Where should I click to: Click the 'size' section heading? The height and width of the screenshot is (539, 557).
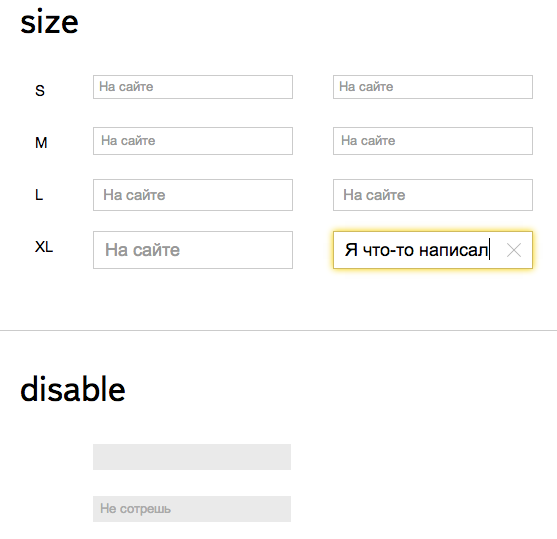coord(49,22)
